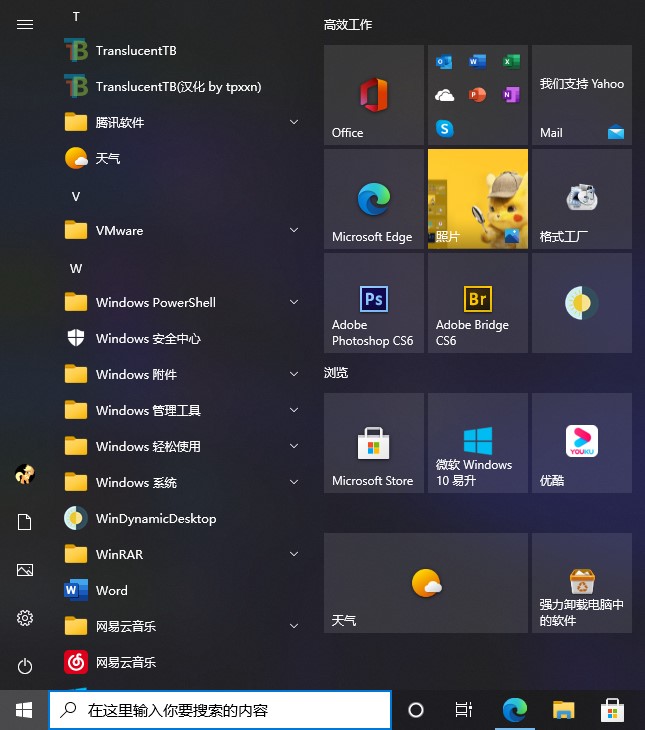Open Task View on taskbar
This screenshot has width=645, height=730.
click(463, 710)
